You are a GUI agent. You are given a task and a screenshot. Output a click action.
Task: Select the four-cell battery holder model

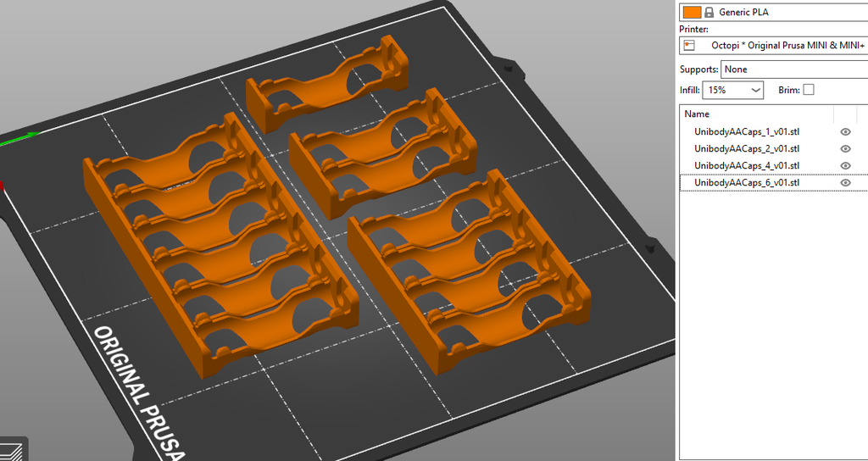click(469, 272)
